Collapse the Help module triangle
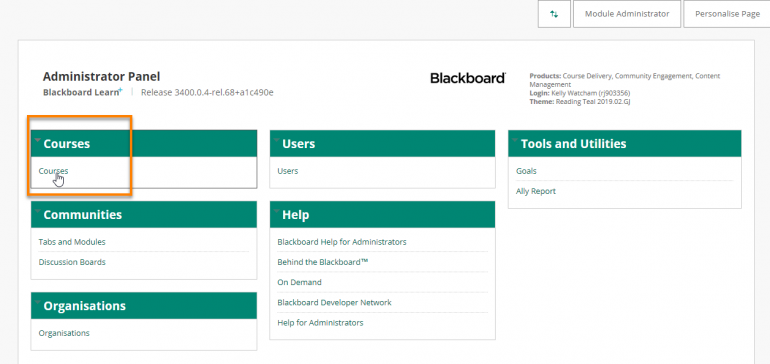 (276, 212)
